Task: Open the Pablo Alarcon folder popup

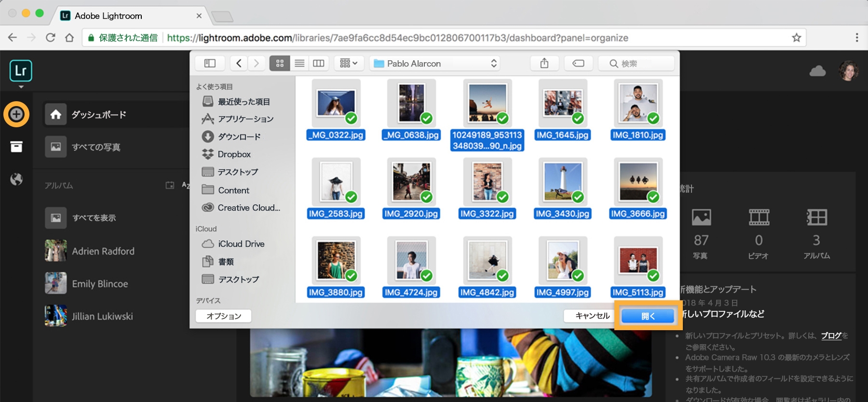Action: coord(434,63)
